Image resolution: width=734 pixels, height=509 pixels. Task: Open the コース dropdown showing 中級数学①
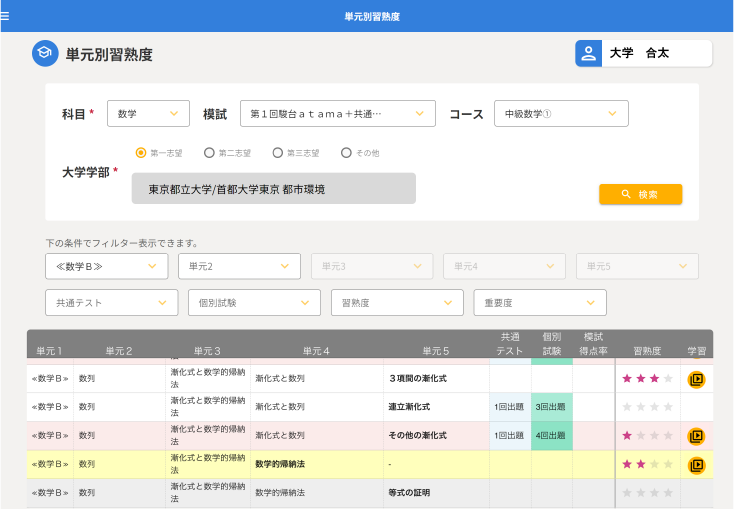pos(561,113)
